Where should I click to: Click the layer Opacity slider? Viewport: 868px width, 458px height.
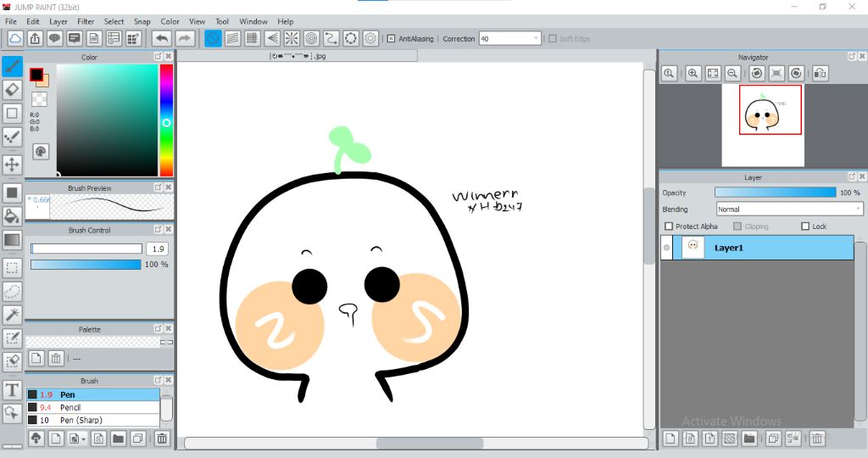tap(775, 193)
